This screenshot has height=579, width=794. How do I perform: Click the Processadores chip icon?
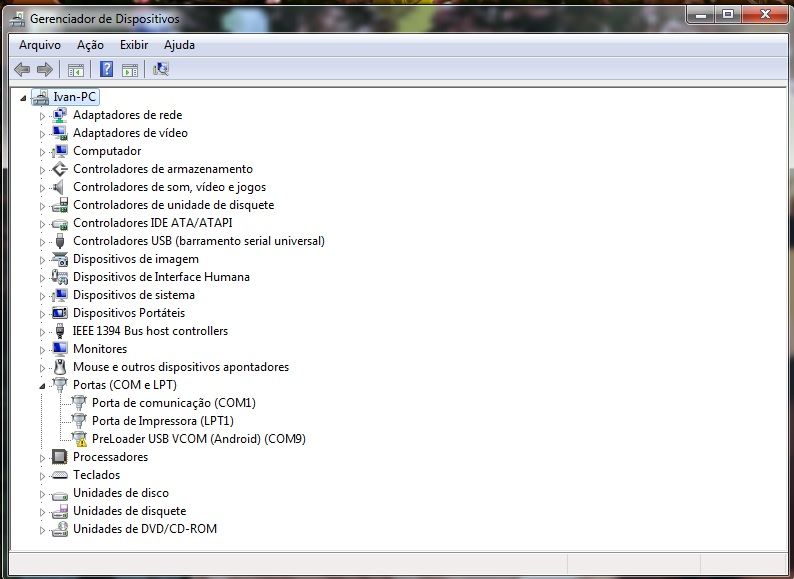(60, 457)
